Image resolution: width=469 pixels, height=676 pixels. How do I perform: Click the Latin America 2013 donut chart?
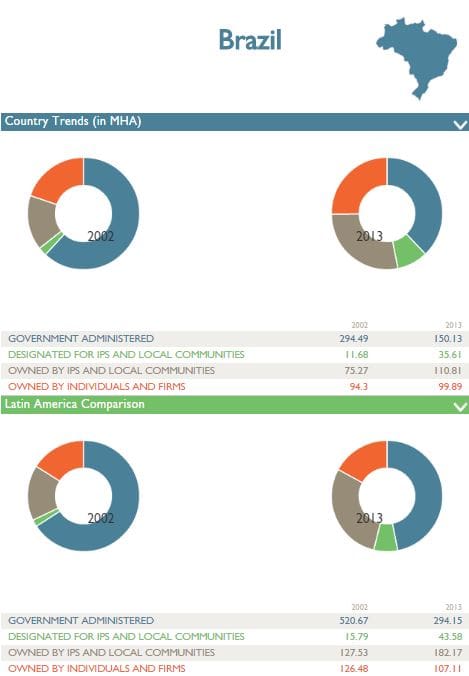(x=387, y=496)
